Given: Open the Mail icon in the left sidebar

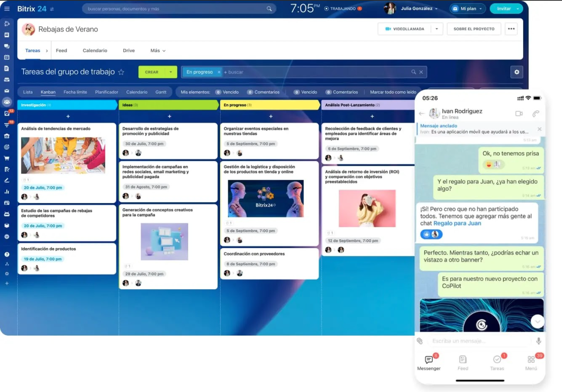Looking at the screenshot, I should coord(7,90).
